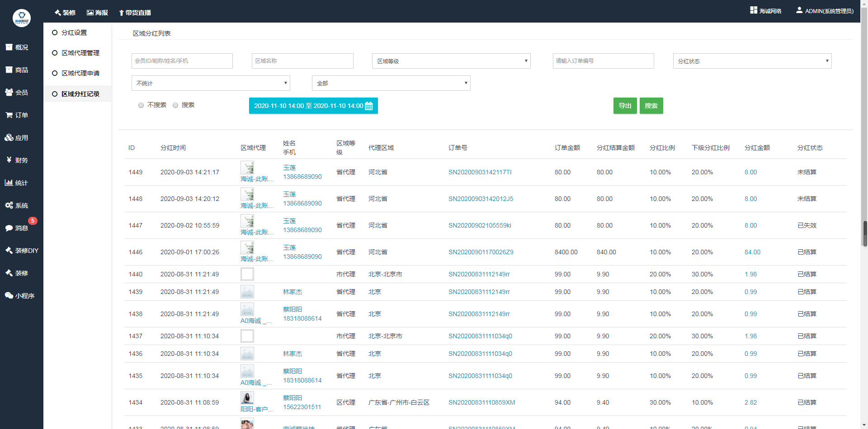Open order link SN20200903142117TI
This screenshot has height=429, width=868.
[x=480, y=172]
